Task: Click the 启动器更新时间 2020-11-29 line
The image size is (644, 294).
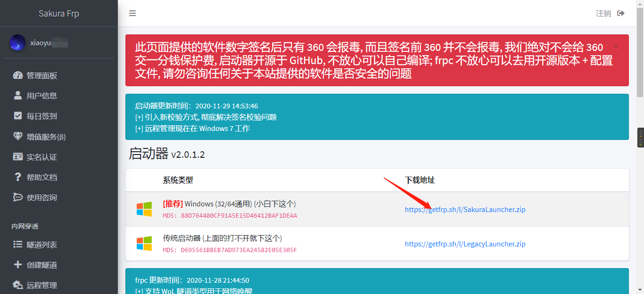Action: 197,106
